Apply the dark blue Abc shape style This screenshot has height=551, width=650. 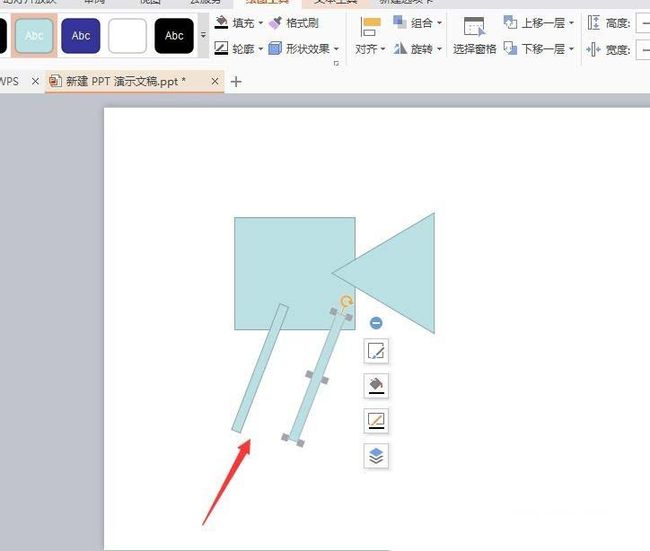coord(80,36)
